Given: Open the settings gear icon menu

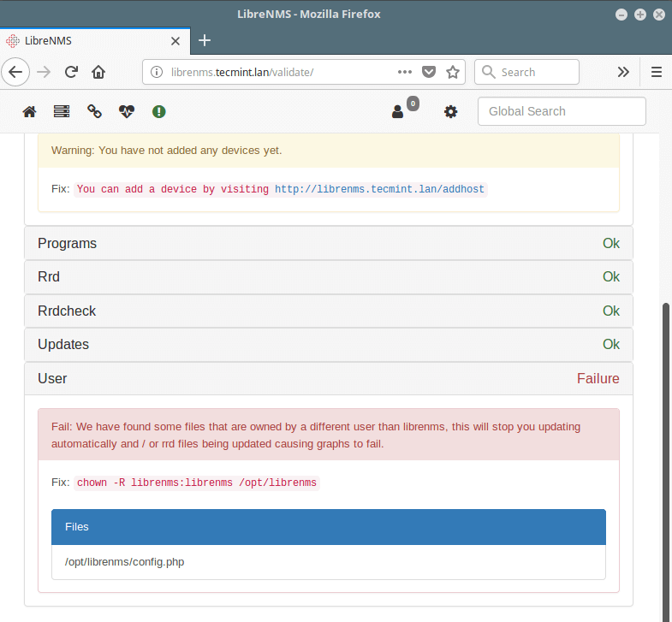Looking at the screenshot, I should coord(450,112).
